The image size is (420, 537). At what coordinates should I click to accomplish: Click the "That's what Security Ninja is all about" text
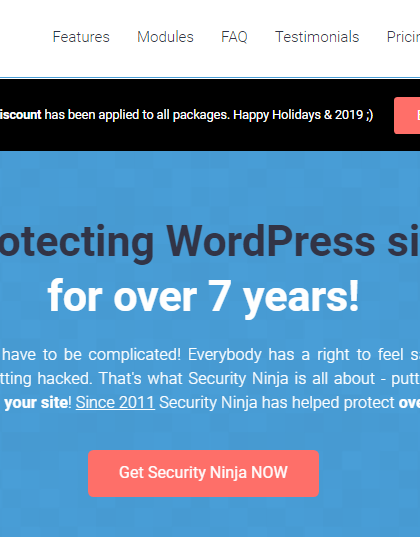(237, 379)
